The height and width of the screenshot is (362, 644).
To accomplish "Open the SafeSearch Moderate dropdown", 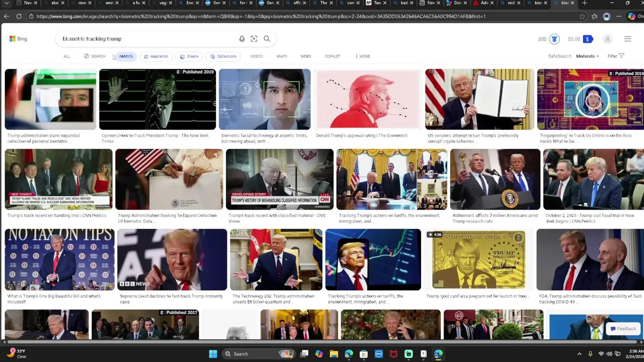I will coord(587,56).
